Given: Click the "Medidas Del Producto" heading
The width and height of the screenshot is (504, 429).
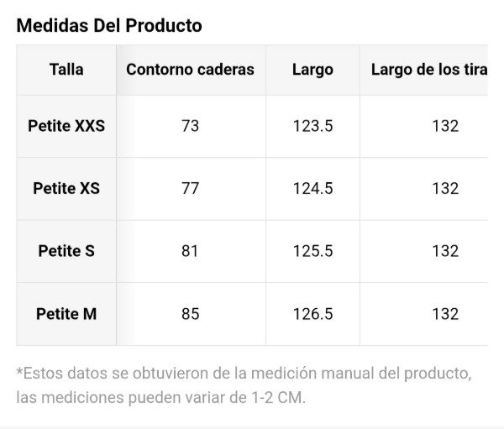Looking at the screenshot, I should point(109,25).
